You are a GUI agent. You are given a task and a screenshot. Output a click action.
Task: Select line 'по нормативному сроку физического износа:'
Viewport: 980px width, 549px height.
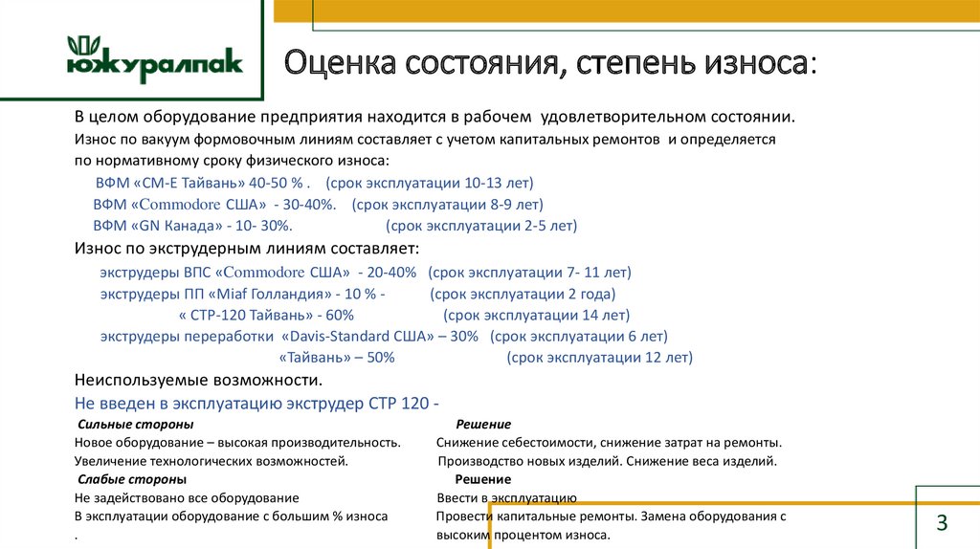pyautogui.click(x=232, y=161)
